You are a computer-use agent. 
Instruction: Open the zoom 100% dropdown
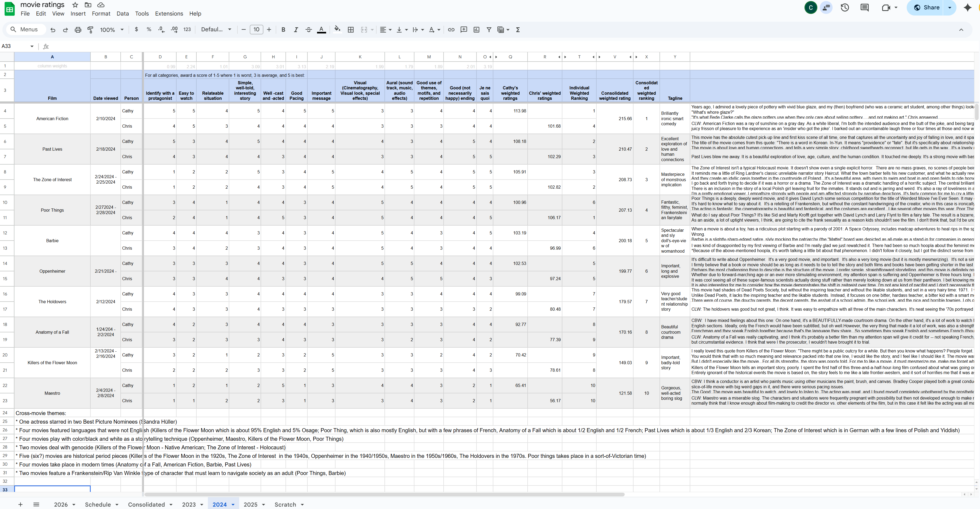coord(112,30)
